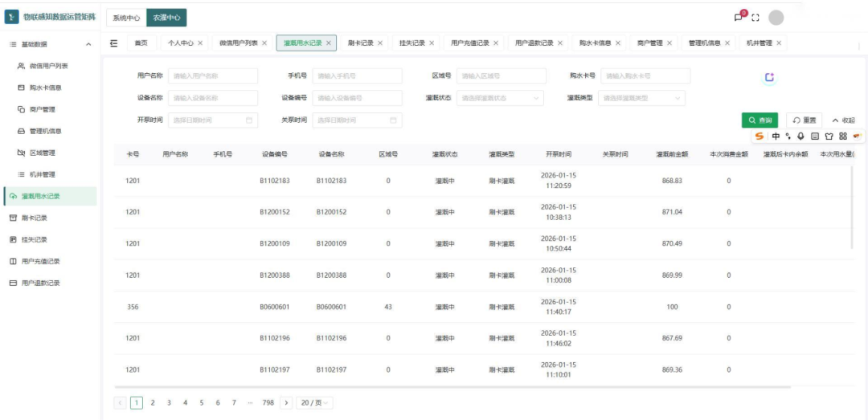Click the notification message icon with badge
Viewport: 868px width, 420px height.
739,17
